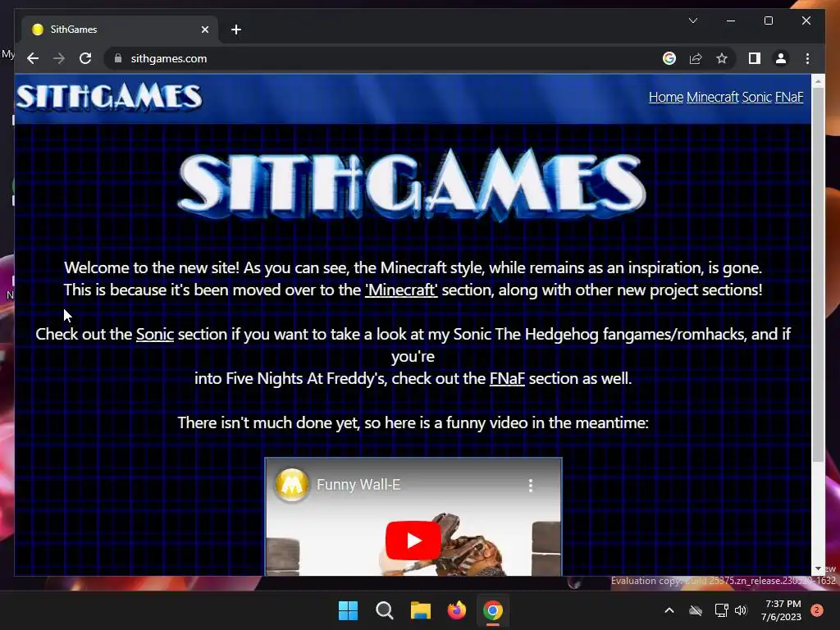Follow the FNaF link in the paragraph
The height and width of the screenshot is (630, 840).
click(507, 379)
